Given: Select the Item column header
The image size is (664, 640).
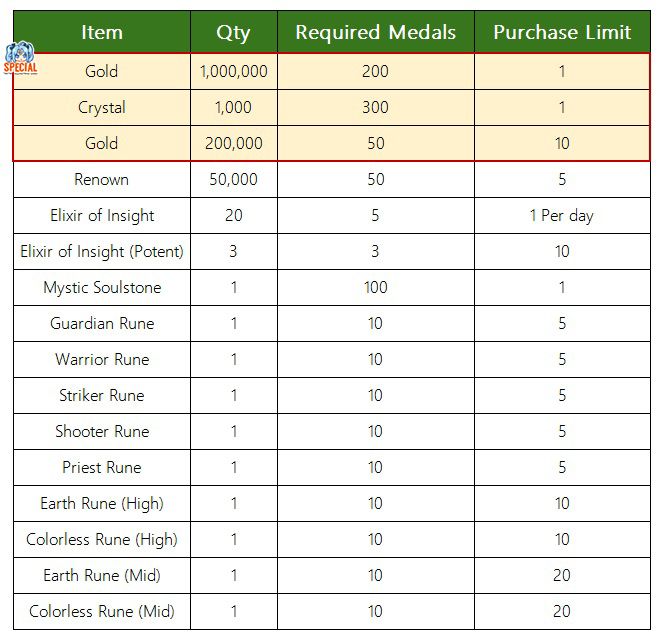Looking at the screenshot, I should pyautogui.click(x=102, y=32).
